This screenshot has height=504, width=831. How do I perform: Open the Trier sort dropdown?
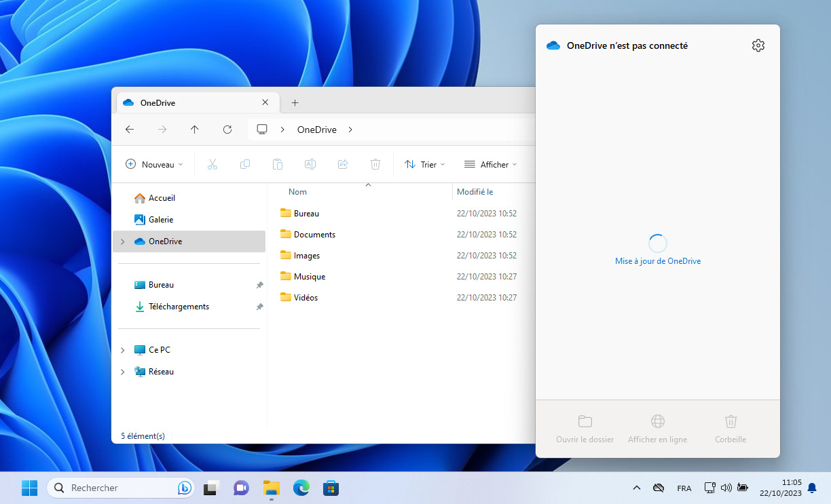click(424, 164)
